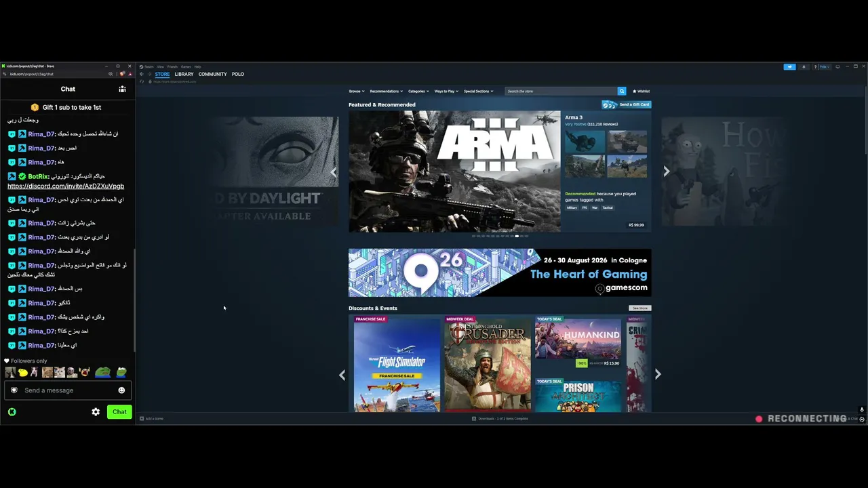This screenshot has height=488, width=868.
Task: Click Send a Gift Card button
Action: pos(627,104)
